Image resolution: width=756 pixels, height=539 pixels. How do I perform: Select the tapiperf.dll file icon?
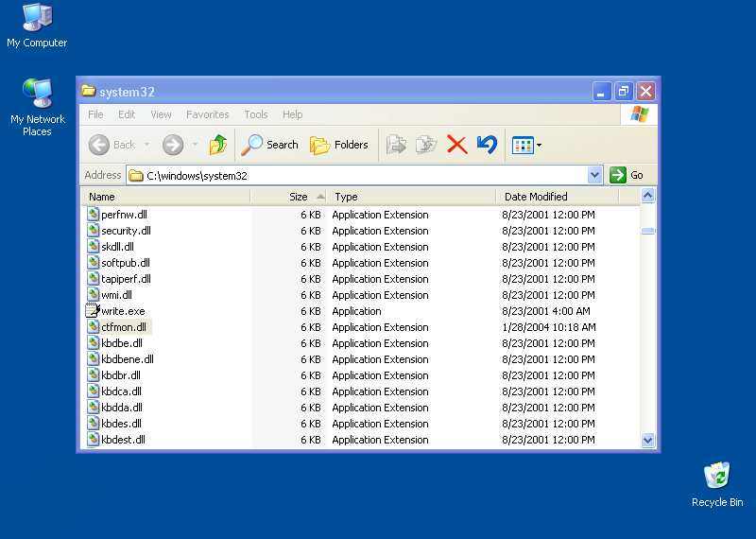pos(93,278)
